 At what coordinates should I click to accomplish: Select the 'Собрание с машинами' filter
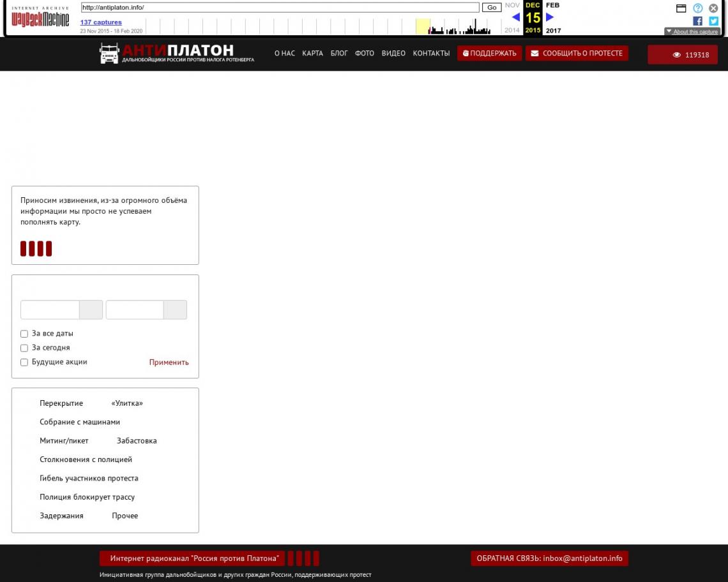coord(80,422)
